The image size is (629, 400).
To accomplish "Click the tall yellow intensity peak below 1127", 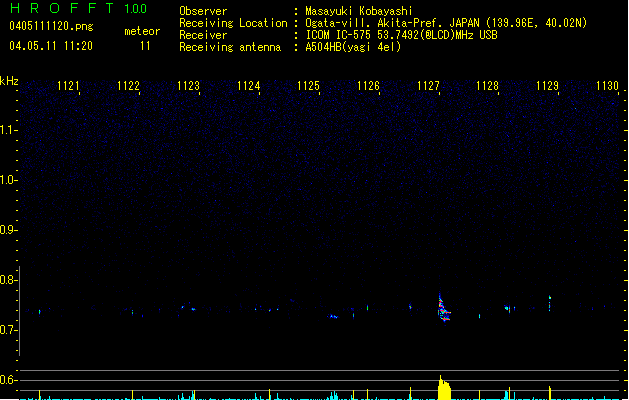I will (444, 388).
